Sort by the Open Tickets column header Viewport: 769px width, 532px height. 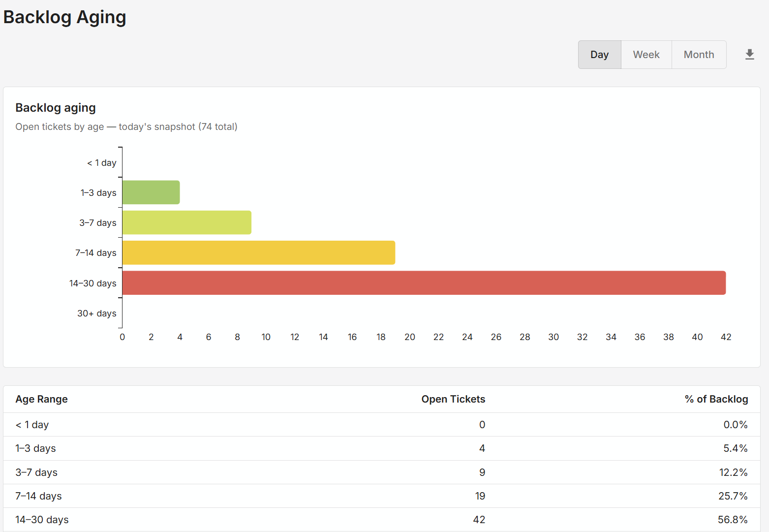(x=453, y=399)
